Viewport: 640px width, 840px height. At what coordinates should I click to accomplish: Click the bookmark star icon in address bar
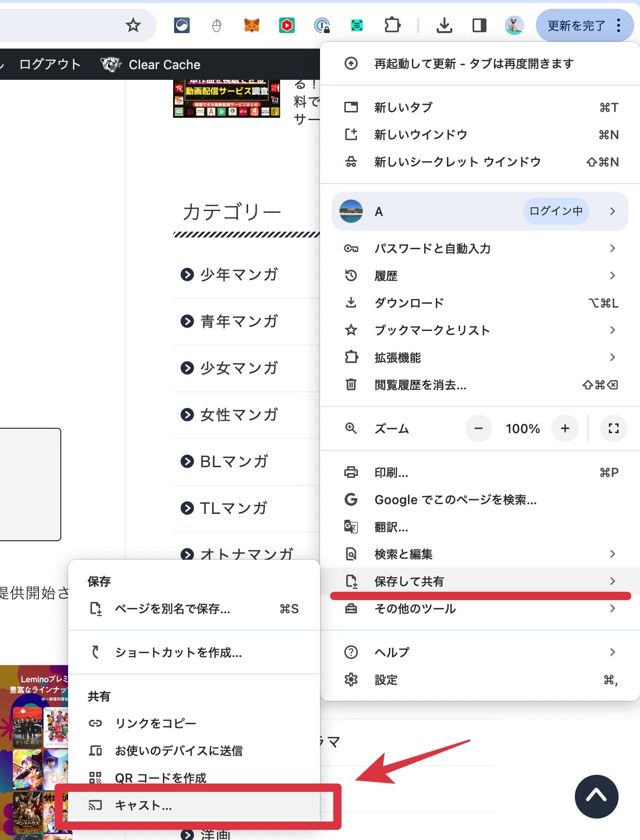tap(133, 25)
